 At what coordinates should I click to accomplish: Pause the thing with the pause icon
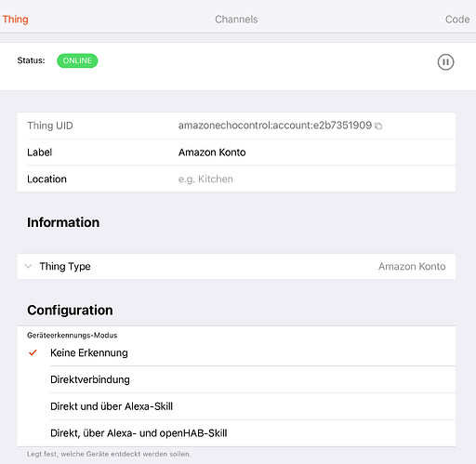[x=445, y=62]
